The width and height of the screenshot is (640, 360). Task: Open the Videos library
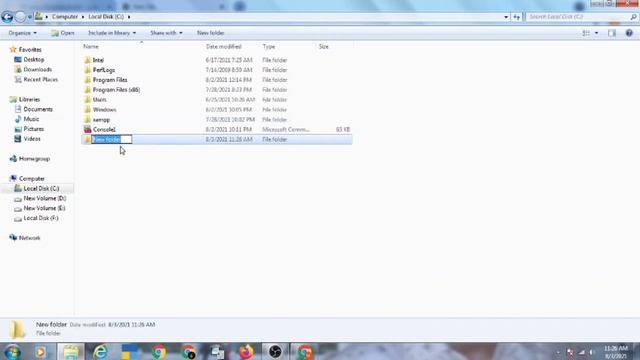[x=32, y=139]
